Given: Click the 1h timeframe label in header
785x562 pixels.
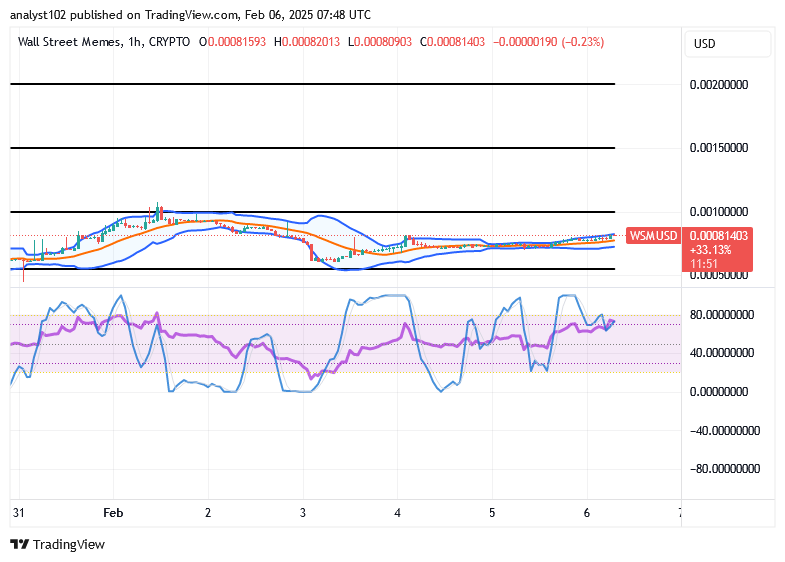Looking at the screenshot, I should tap(134, 42).
